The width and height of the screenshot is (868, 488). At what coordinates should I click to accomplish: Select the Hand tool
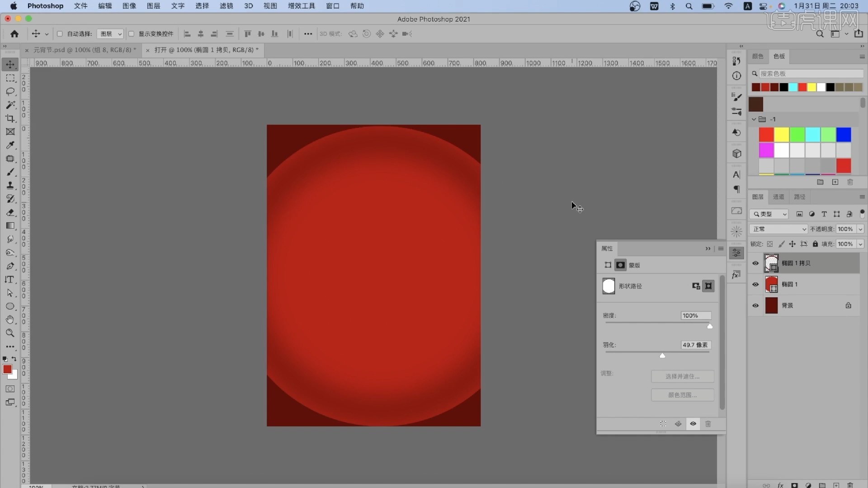(10, 319)
